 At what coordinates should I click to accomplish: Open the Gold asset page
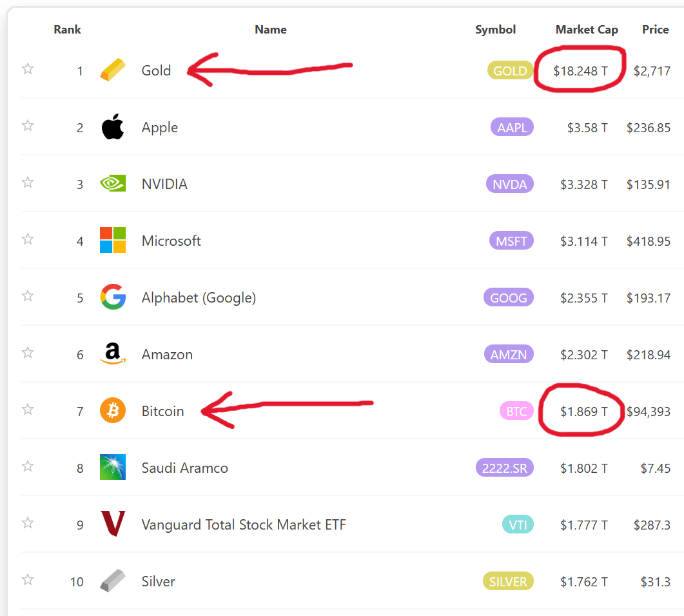(x=156, y=71)
